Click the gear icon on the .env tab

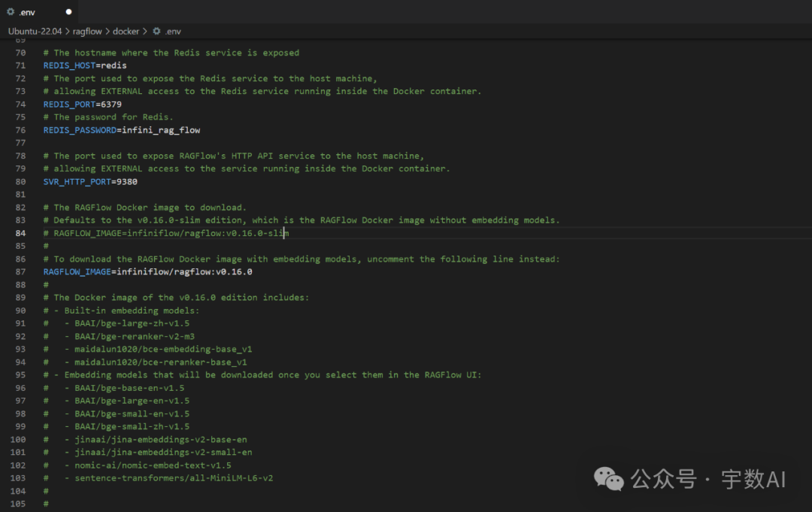[x=11, y=11]
